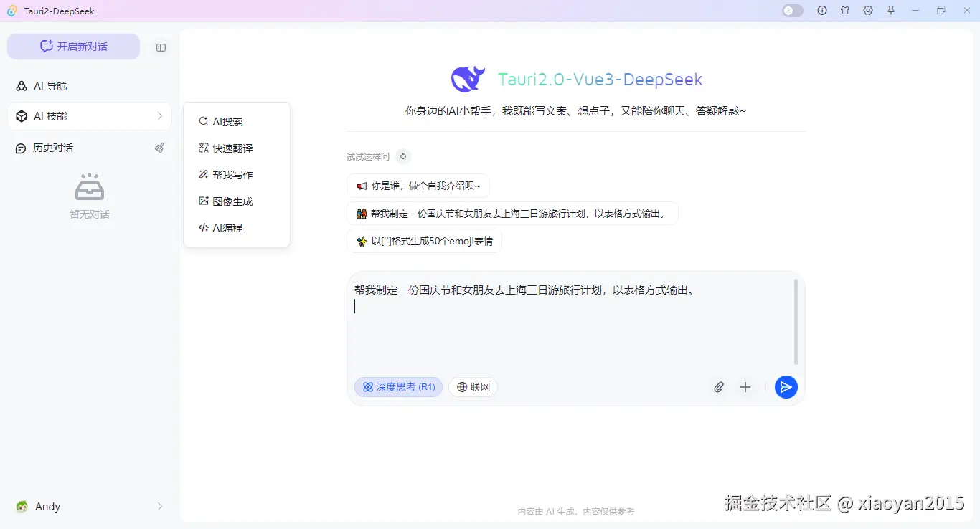Pin the window with the pushpin icon
The height and width of the screenshot is (529, 980).
click(890, 10)
